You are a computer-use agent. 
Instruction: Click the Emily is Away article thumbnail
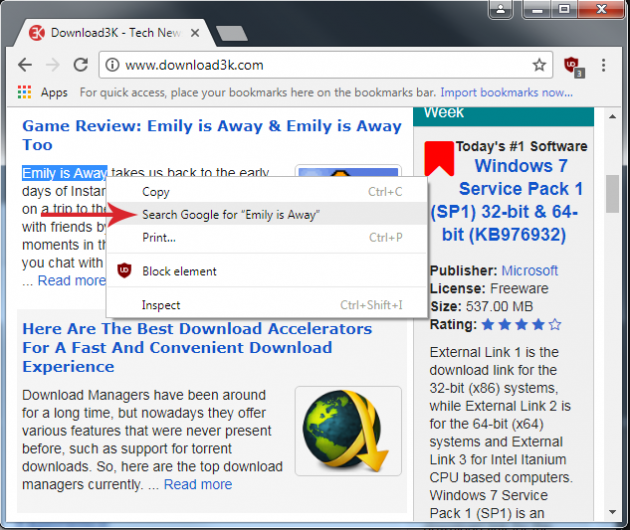[348, 171]
